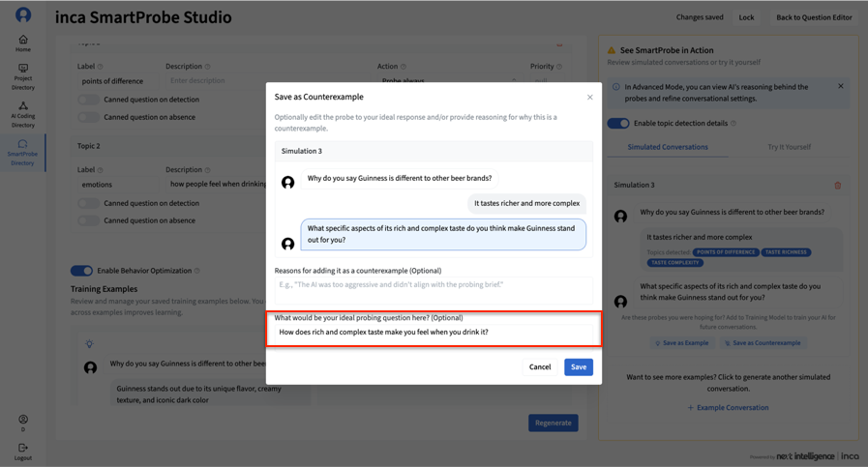Click the ideal probing question input field
The image size is (868, 467).
coord(434,332)
